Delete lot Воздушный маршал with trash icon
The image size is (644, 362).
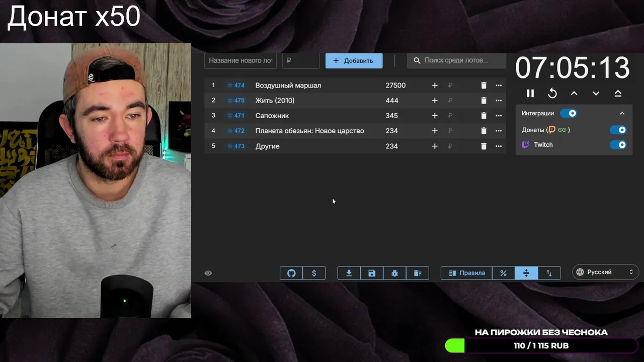tap(484, 85)
